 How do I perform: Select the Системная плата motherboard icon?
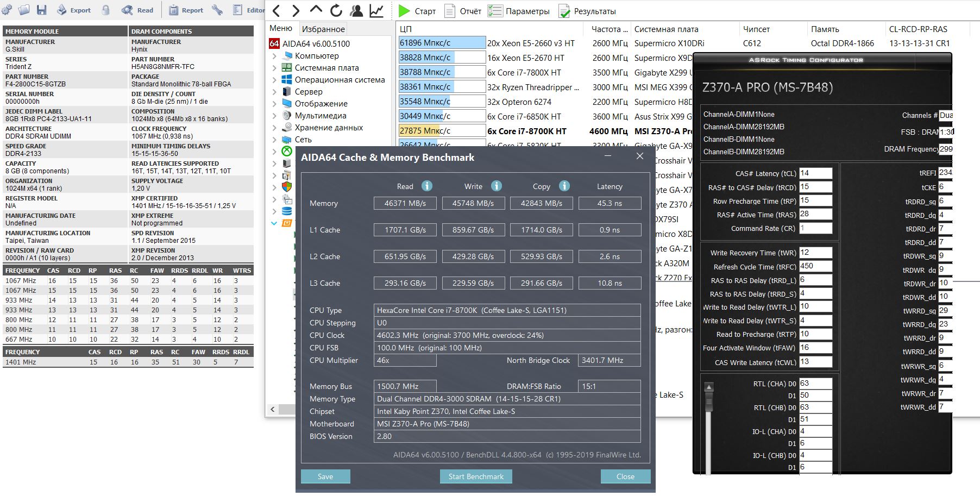(287, 67)
